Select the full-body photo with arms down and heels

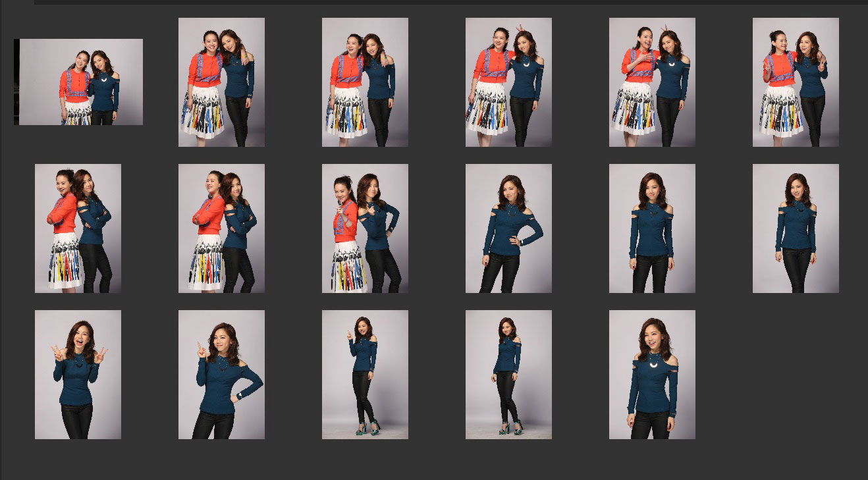[508, 374]
